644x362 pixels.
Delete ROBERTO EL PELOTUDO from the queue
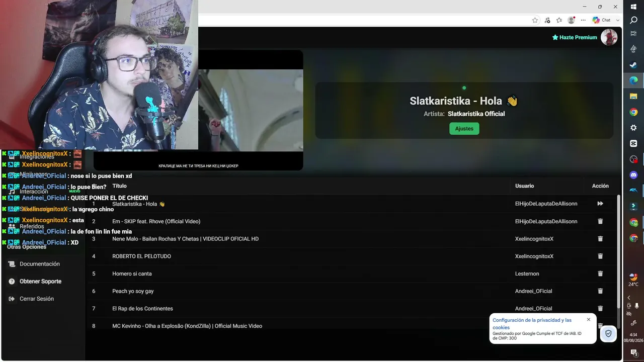click(x=600, y=256)
